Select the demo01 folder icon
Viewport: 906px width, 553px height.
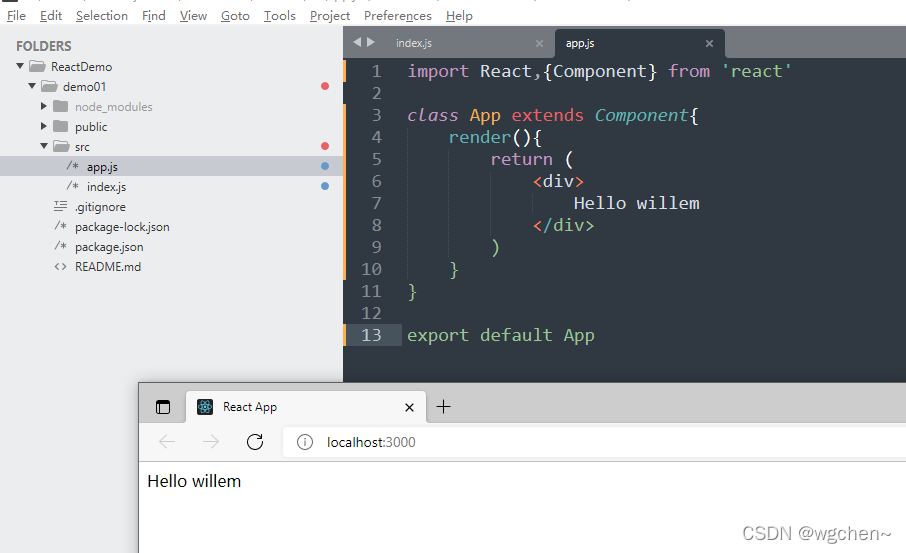coord(49,87)
